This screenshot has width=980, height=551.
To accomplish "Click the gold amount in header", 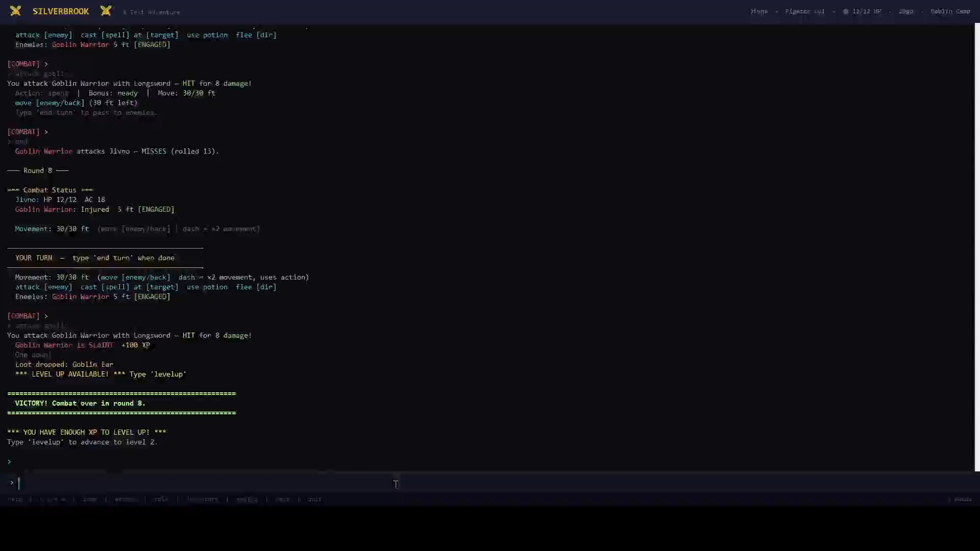I will [x=905, y=11].
